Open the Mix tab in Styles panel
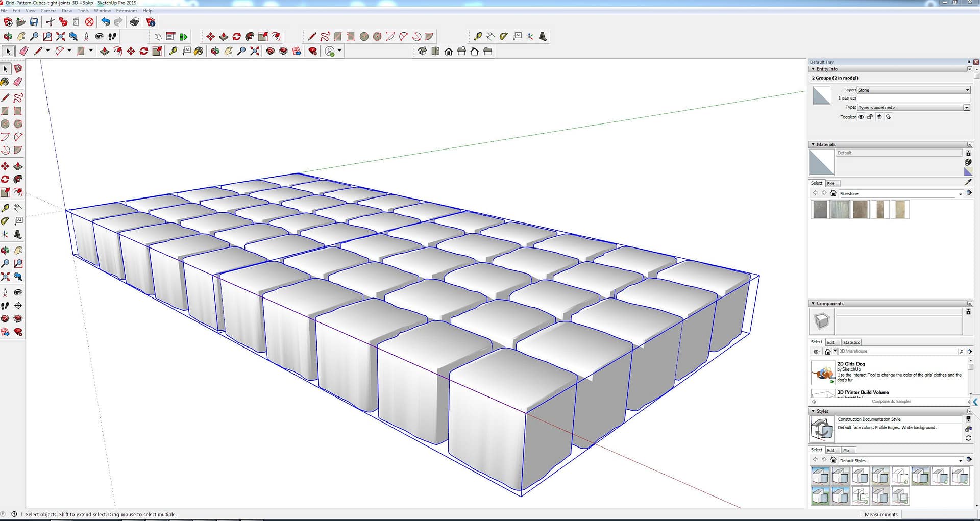Viewport: 980px width, 521px height. [x=846, y=450]
